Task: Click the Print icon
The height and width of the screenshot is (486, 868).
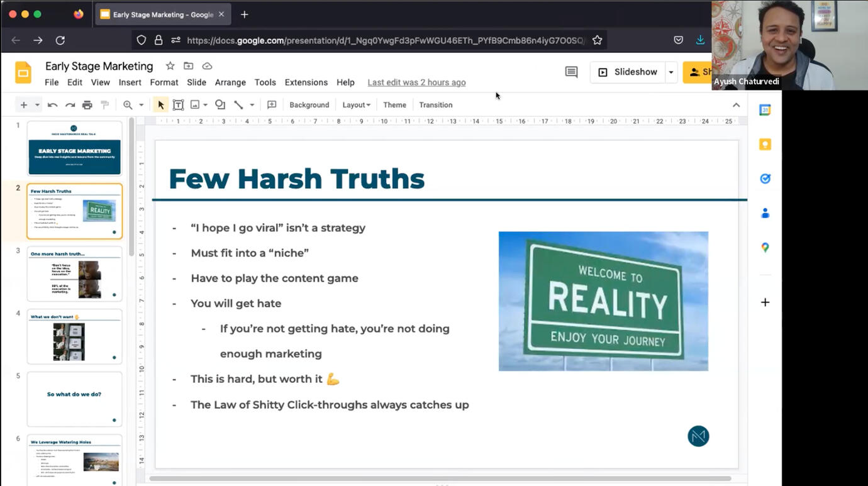Action: pyautogui.click(x=87, y=105)
